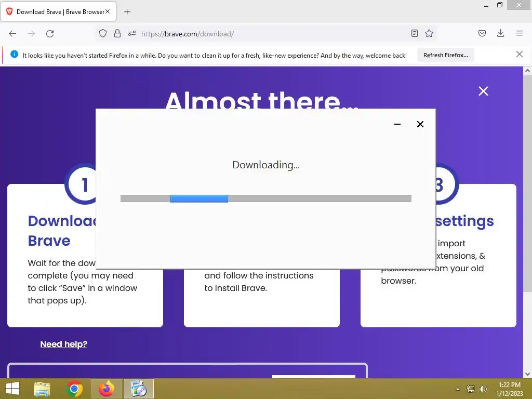Switch to Firefox in the taskbar
This screenshot has width=532, height=399.
click(x=107, y=389)
